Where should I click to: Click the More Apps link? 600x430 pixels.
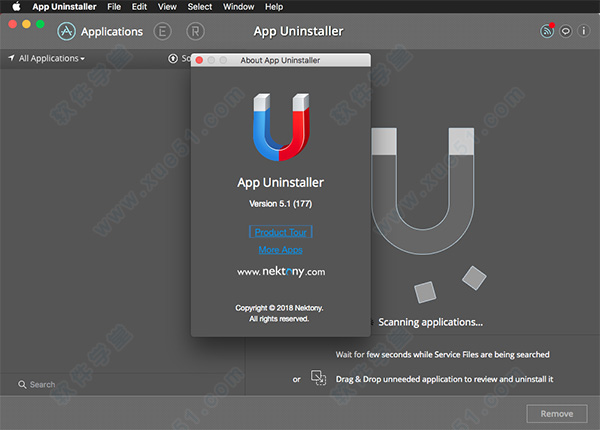point(280,250)
